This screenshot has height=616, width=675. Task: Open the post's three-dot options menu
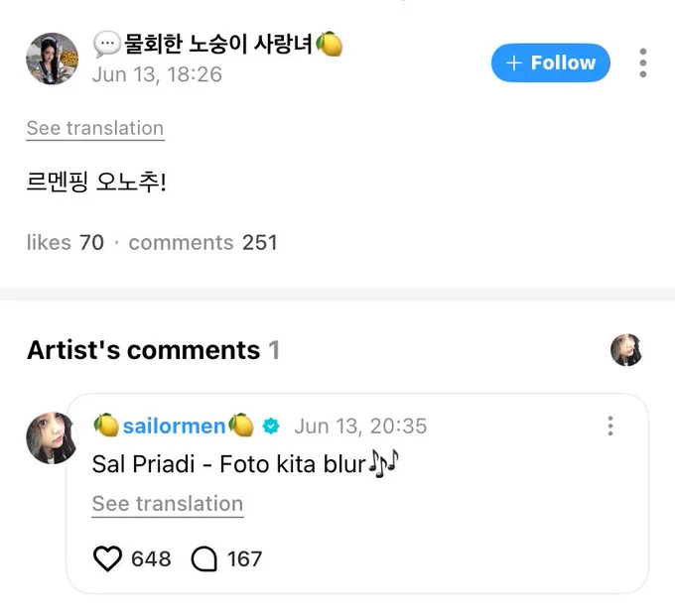[x=642, y=62]
